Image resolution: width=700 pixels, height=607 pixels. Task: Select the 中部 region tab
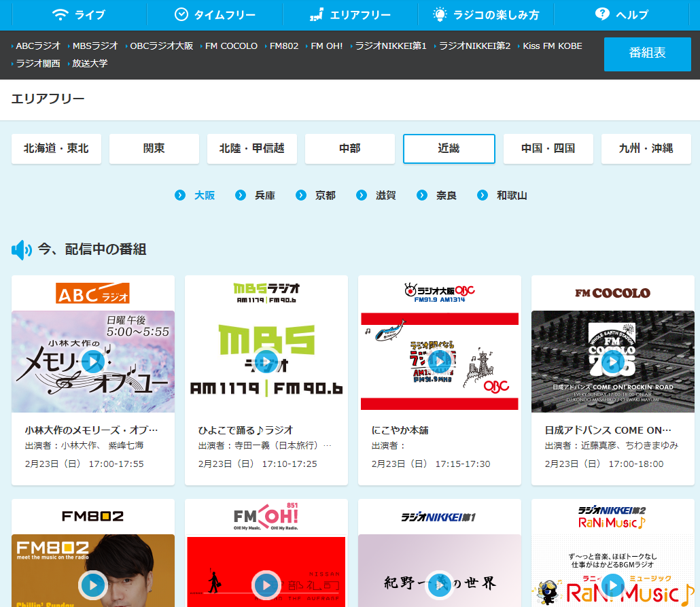pyautogui.click(x=350, y=149)
